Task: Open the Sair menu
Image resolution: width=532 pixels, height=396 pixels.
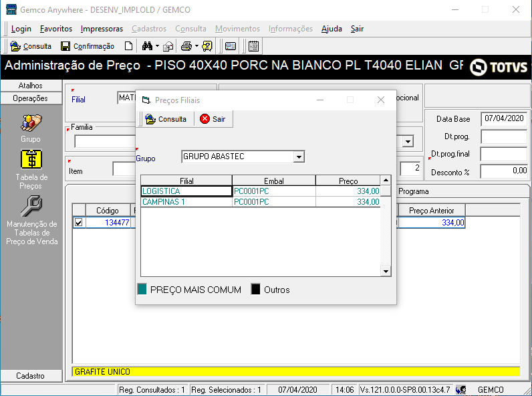Action: click(357, 29)
